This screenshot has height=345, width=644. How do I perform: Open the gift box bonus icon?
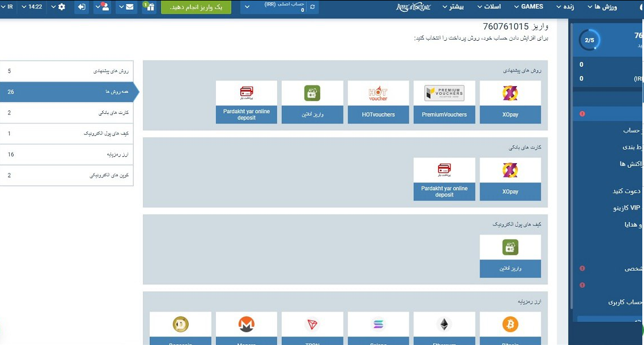(x=149, y=7)
